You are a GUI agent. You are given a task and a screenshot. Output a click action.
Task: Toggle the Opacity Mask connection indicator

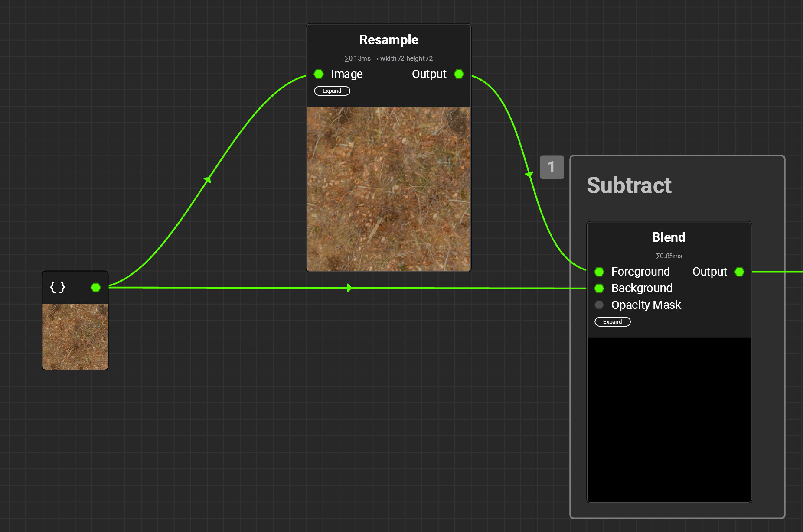click(599, 305)
